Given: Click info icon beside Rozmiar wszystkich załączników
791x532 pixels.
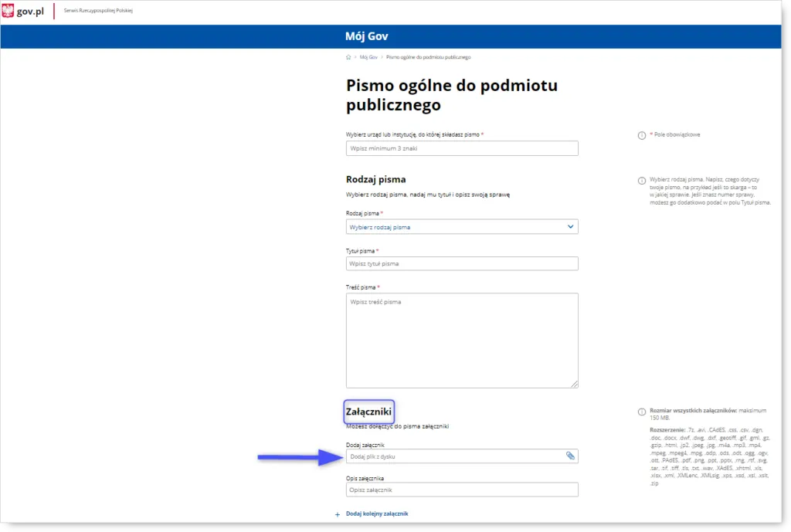Looking at the screenshot, I should [x=642, y=412].
